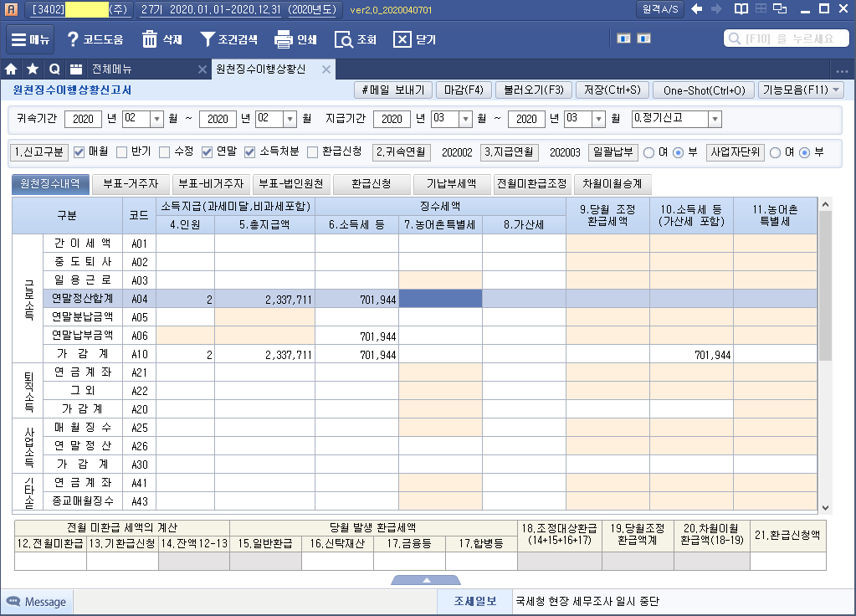The height and width of the screenshot is (616, 856).
Task: Click the 원격A/S button
Action: pos(660,8)
